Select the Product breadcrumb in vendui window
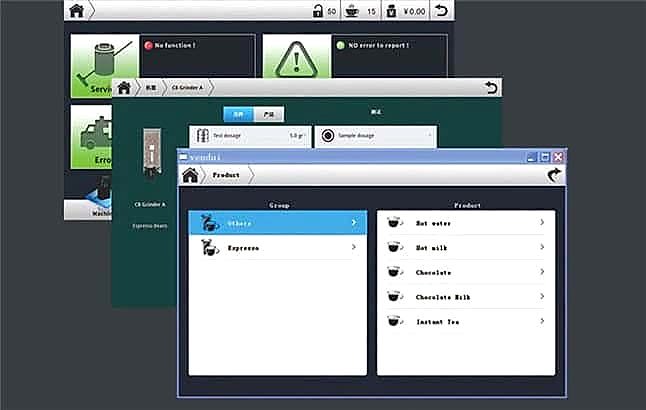 point(226,175)
